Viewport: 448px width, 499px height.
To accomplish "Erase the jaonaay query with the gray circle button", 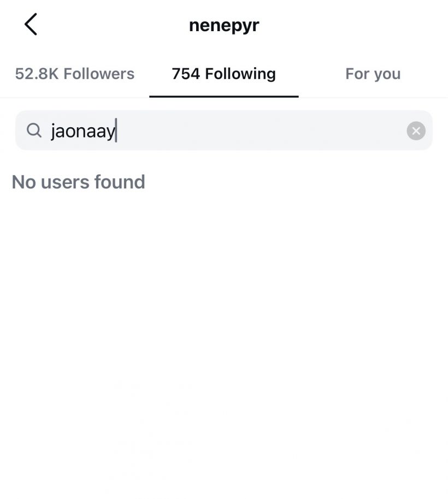I will point(416,131).
